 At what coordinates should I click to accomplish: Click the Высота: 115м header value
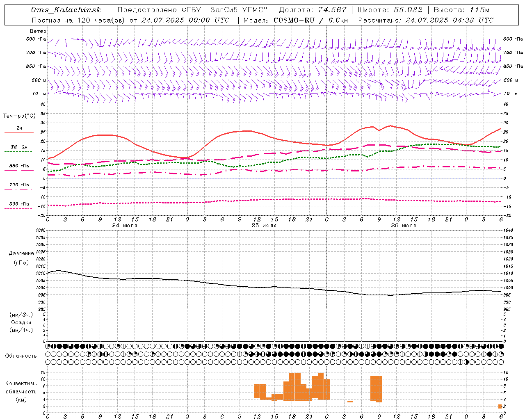pyautogui.click(x=461, y=10)
